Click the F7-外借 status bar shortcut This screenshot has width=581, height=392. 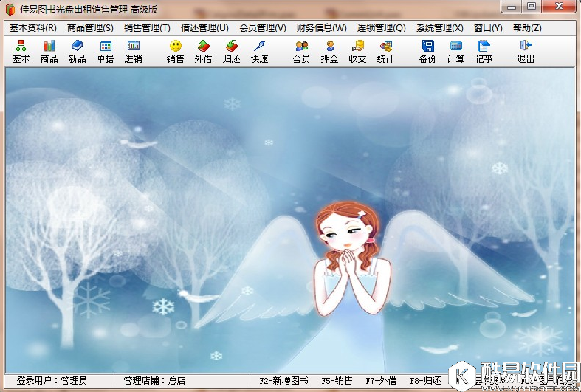point(381,381)
